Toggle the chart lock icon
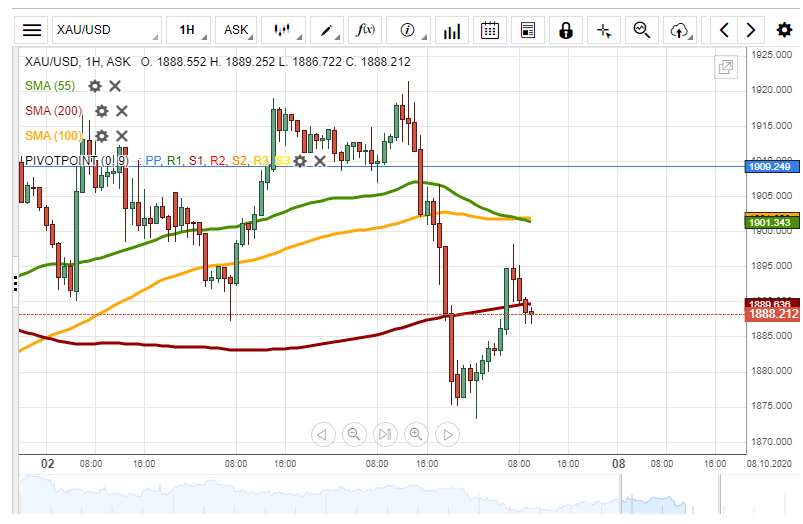 click(x=565, y=30)
